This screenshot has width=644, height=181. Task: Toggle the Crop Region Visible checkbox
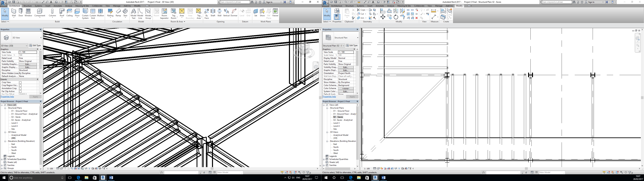[20, 85]
